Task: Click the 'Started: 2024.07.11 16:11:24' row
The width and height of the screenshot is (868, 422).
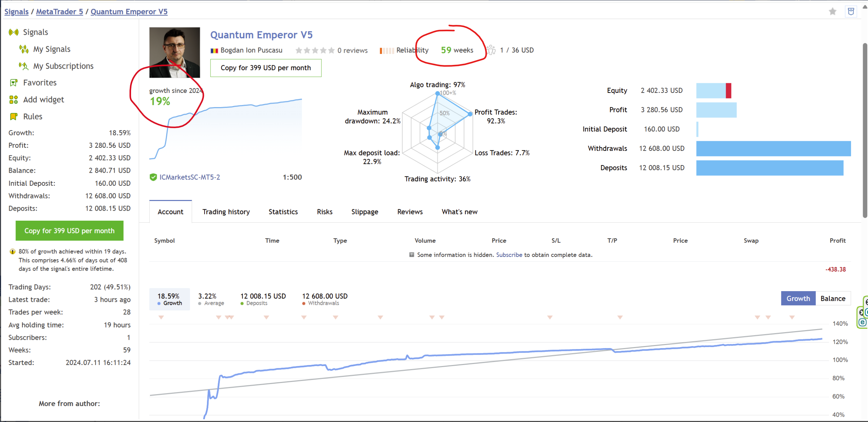Action: 69,363
